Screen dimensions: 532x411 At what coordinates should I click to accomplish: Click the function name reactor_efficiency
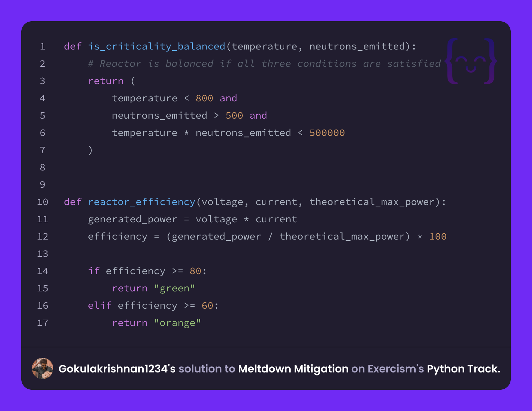(x=142, y=202)
